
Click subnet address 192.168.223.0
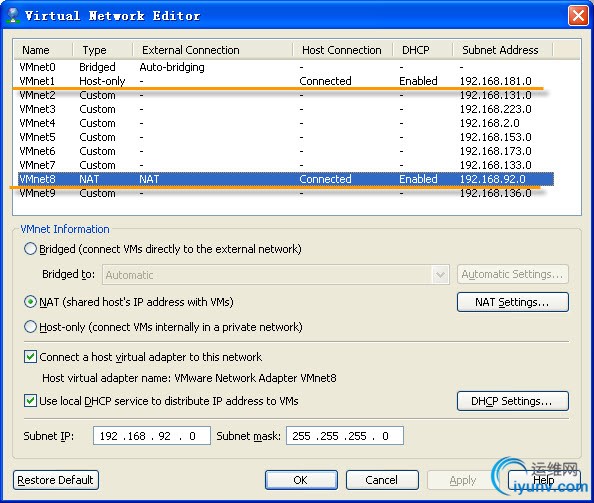pos(496,109)
